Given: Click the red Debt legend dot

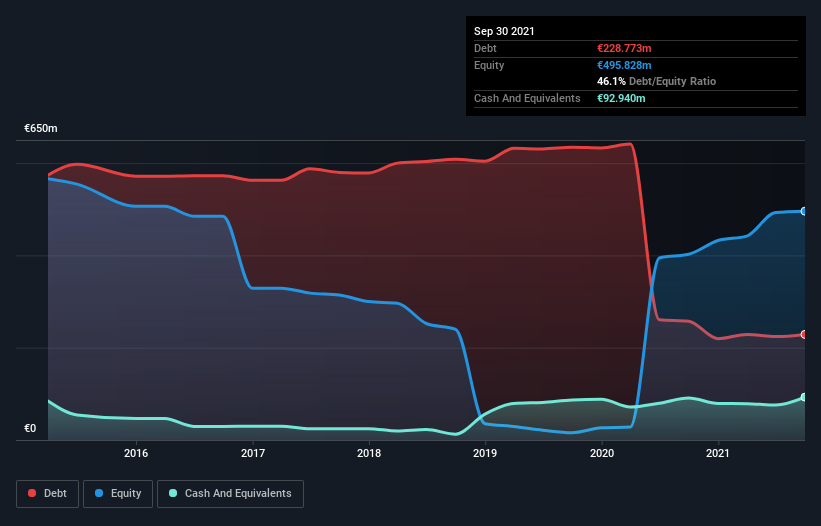Looking at the screenshot, I should 32,493.
